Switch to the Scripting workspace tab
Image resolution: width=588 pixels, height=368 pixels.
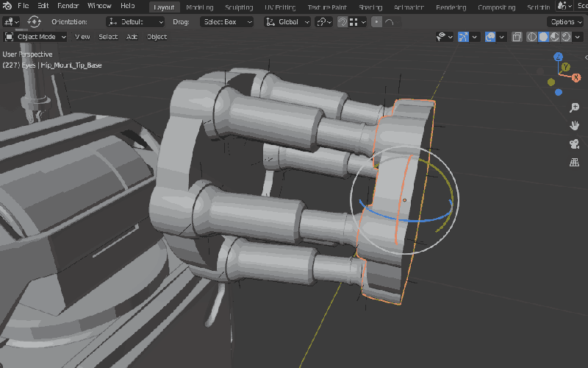coord(539,7)
